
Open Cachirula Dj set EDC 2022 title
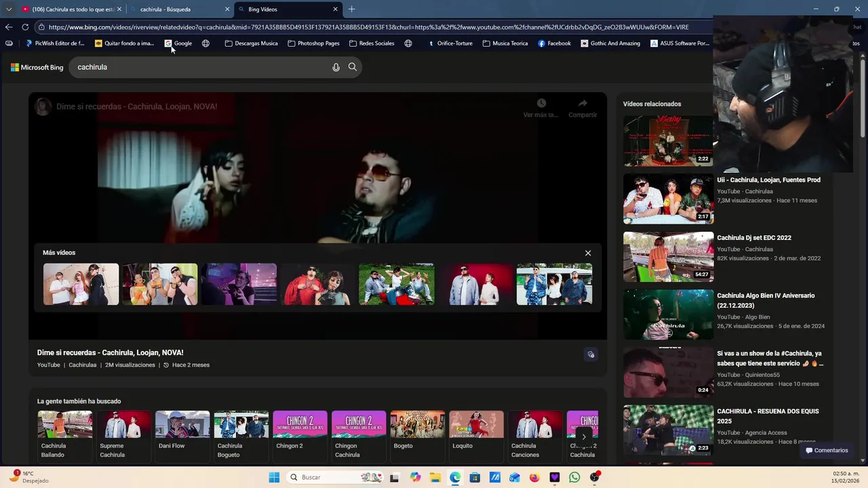754,238
